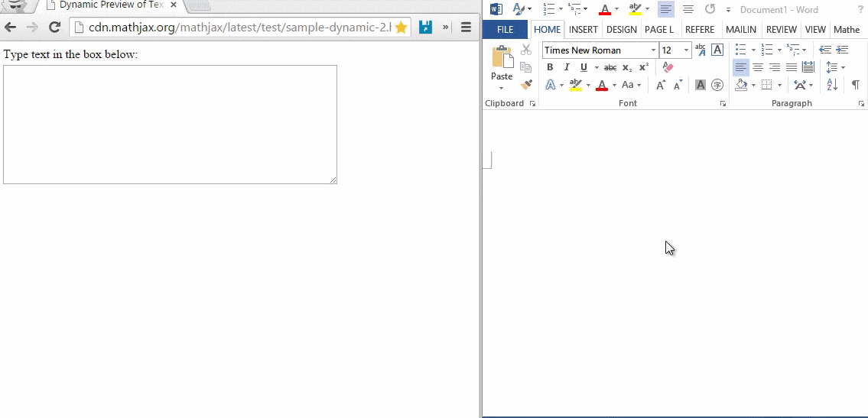Toggle Show/Hide paragraph marks
Screen dimensions: 868x418
(855, 85)
